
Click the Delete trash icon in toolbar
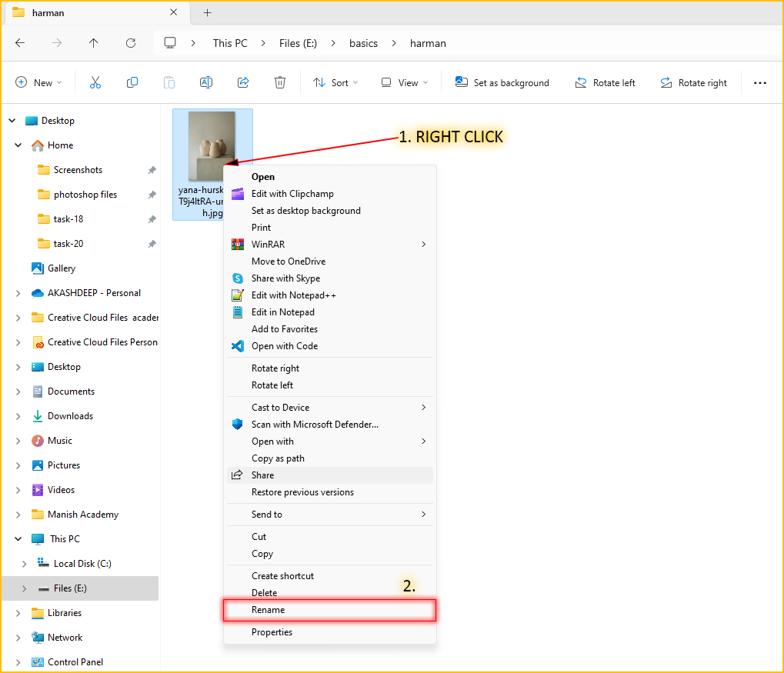281,83
